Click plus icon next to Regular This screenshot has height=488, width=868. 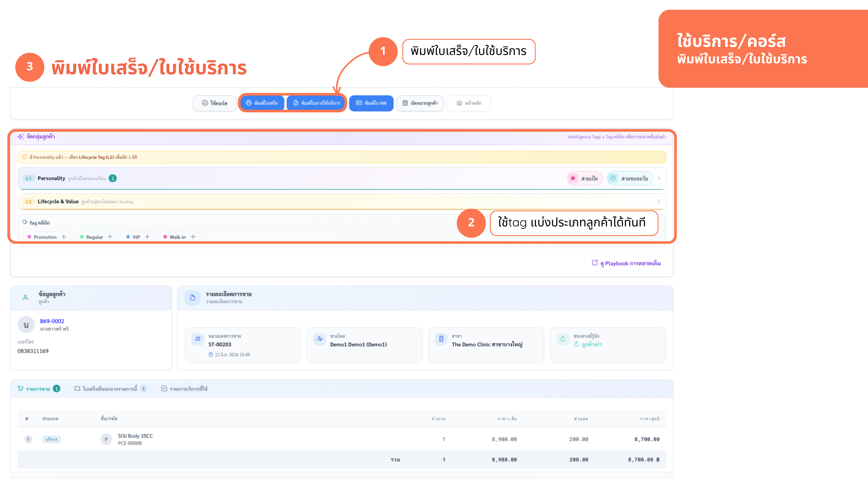[110, 237]
